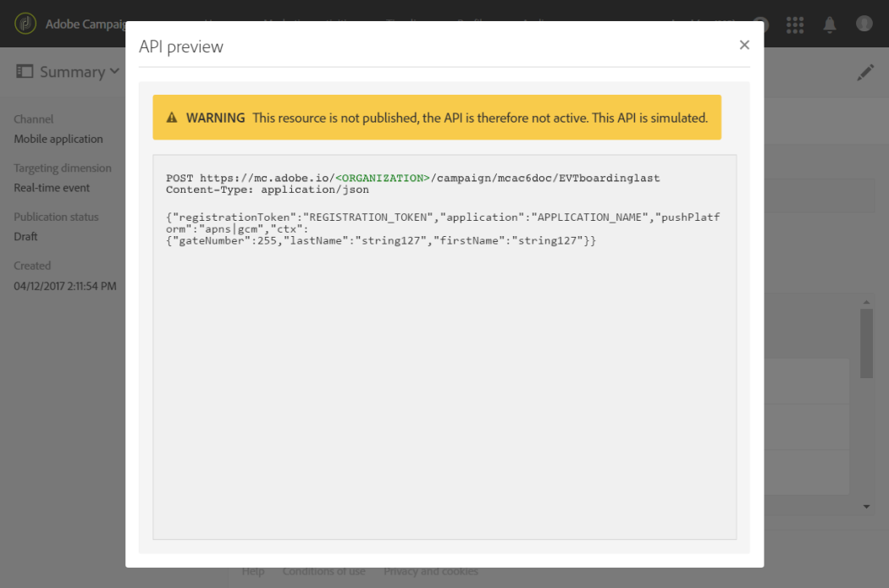Click the scrollbar up arrow
This screenshot has width=889, height=588.
click(x=866, y=303)
